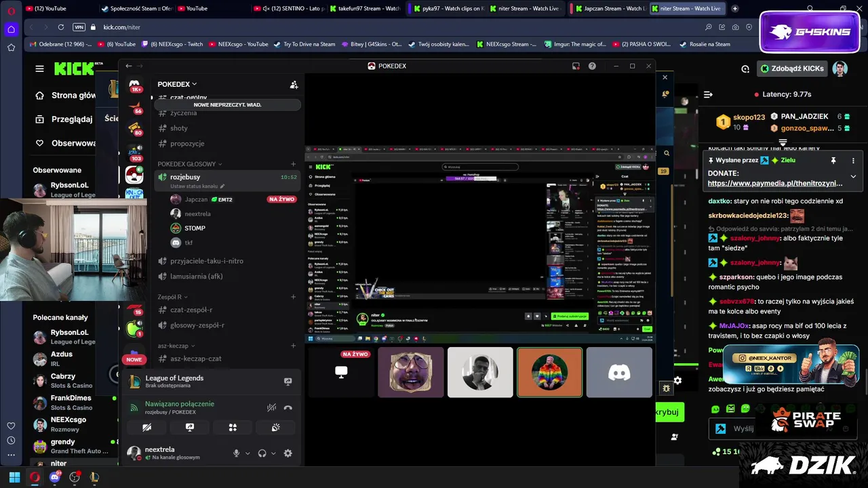Mute the Discord microphone

click(x=236, y=453)
